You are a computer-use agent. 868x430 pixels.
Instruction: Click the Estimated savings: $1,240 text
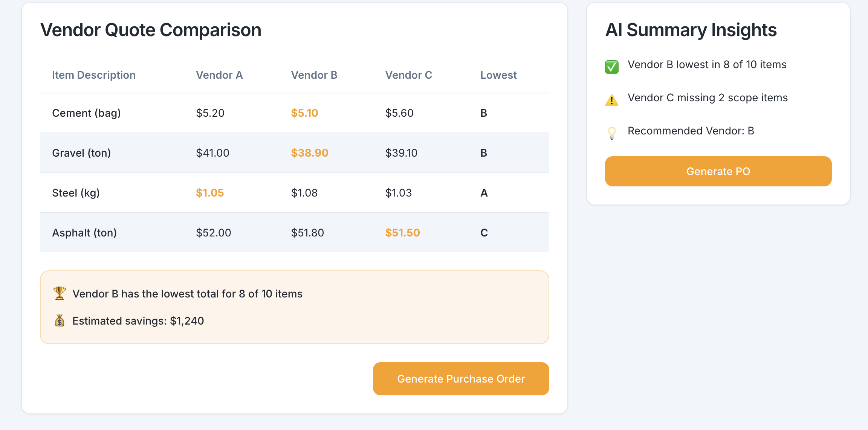tap(138, 321)
